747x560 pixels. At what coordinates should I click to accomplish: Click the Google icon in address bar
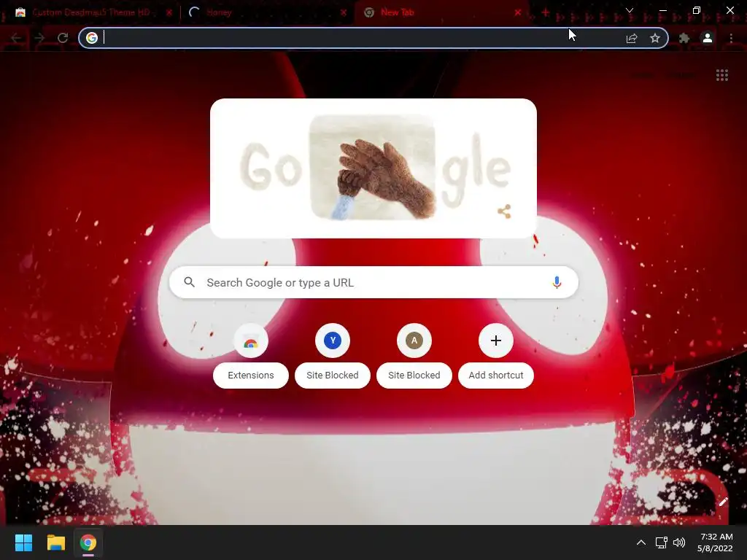tap(92, 38)
